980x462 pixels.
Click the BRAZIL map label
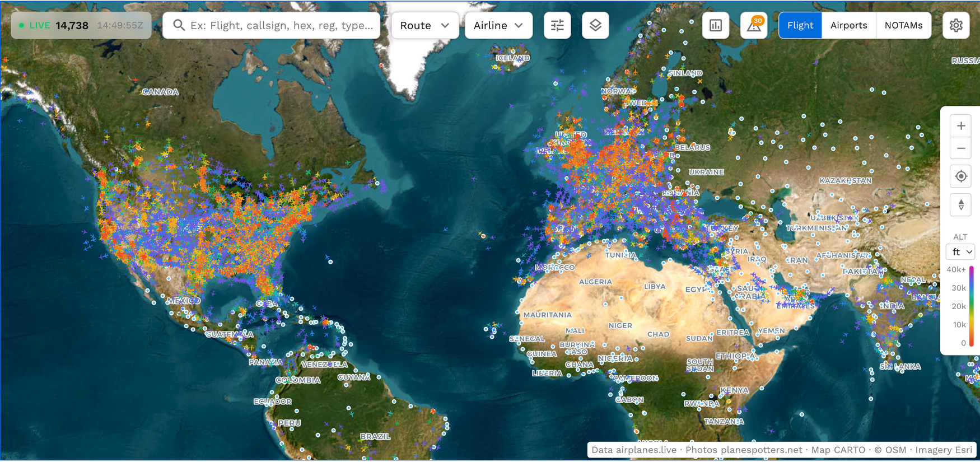coord(375,436)
